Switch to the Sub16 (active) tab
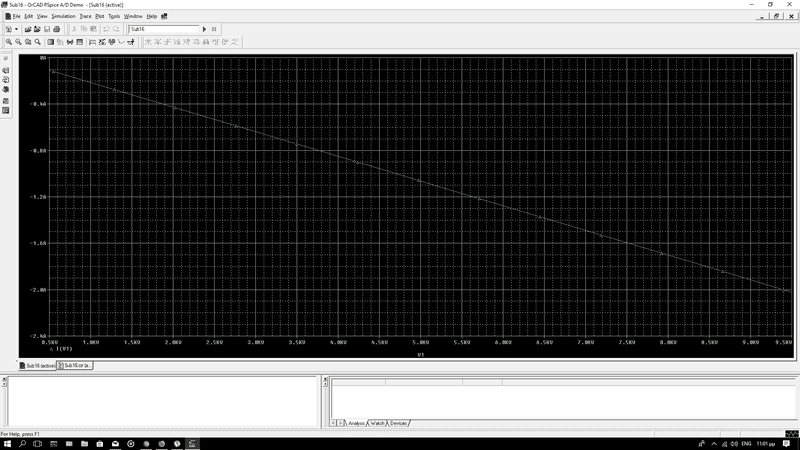This screenshot has width=800, height=450. (37, 365)
